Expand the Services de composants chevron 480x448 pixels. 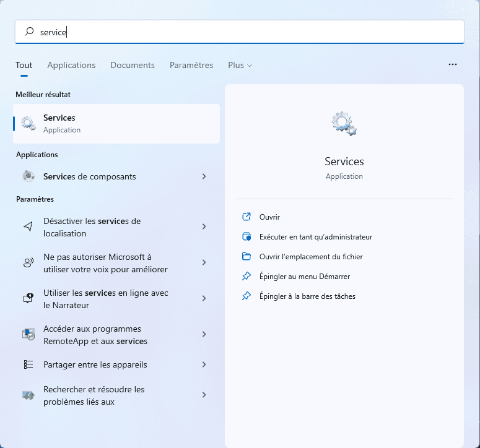tap(204, 176)
